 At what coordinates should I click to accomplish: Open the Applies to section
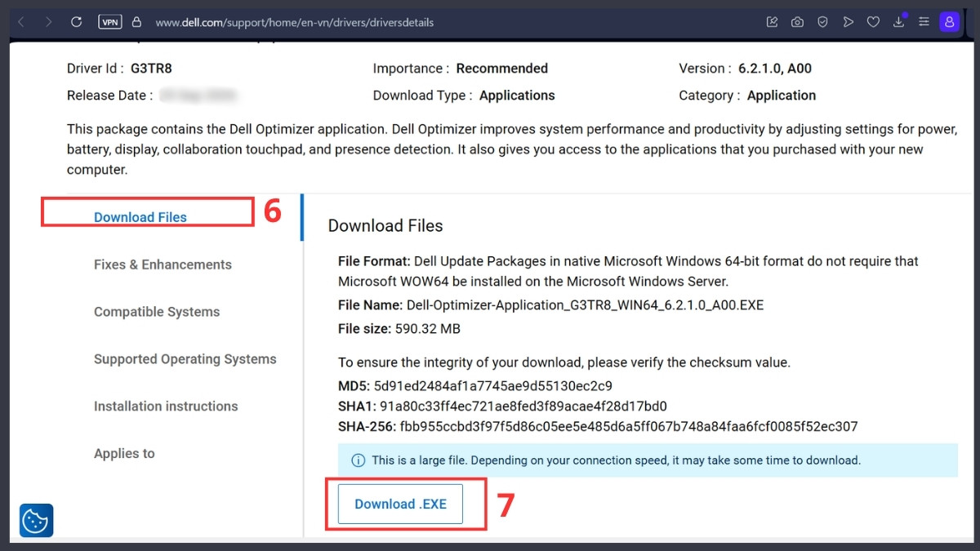coord(124,454)
